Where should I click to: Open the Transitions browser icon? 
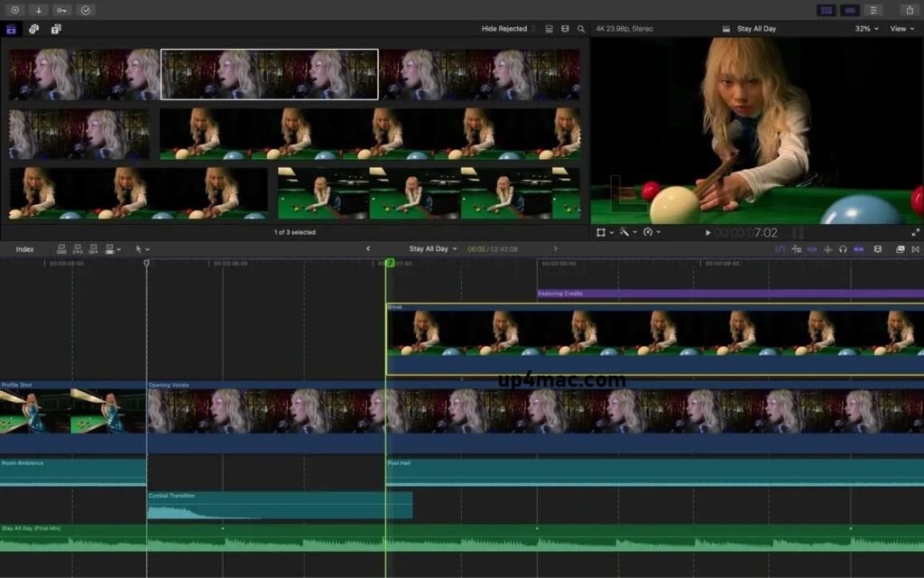(x=917, y=250)
